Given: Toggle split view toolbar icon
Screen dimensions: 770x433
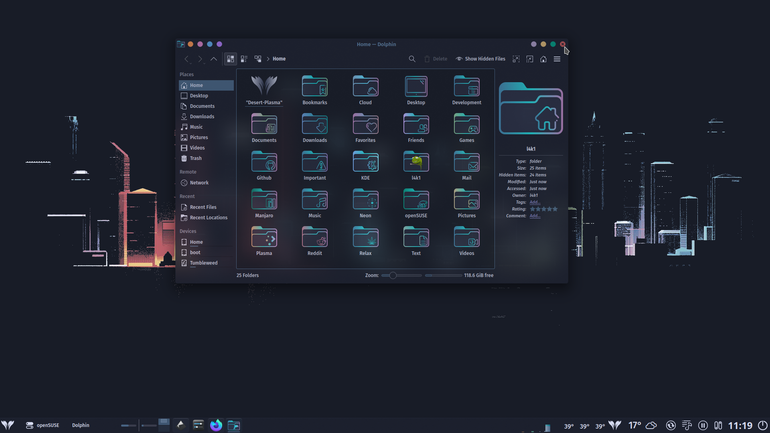Looking at the screenshot, I should click(529, 59).
